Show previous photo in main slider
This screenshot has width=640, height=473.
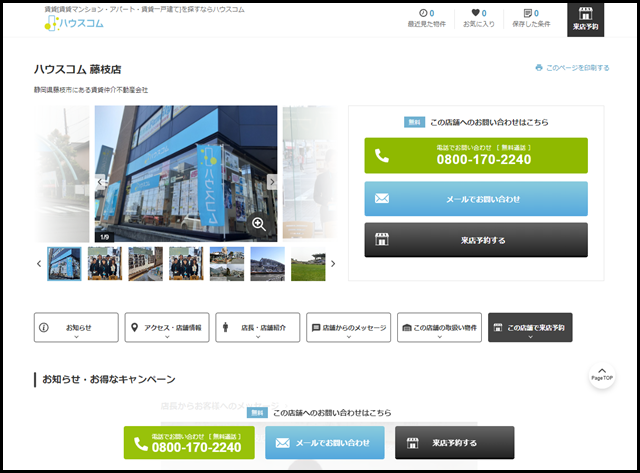coord(100,182)
